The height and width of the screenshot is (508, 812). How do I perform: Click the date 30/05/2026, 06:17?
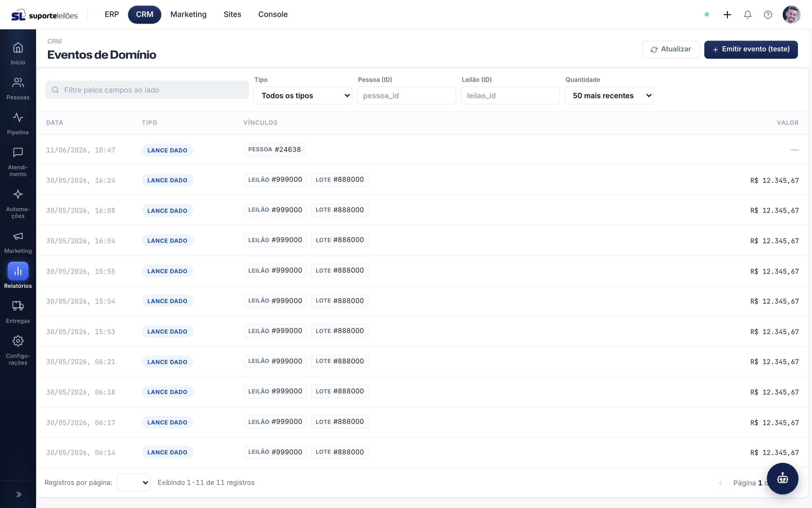point(81,422)
